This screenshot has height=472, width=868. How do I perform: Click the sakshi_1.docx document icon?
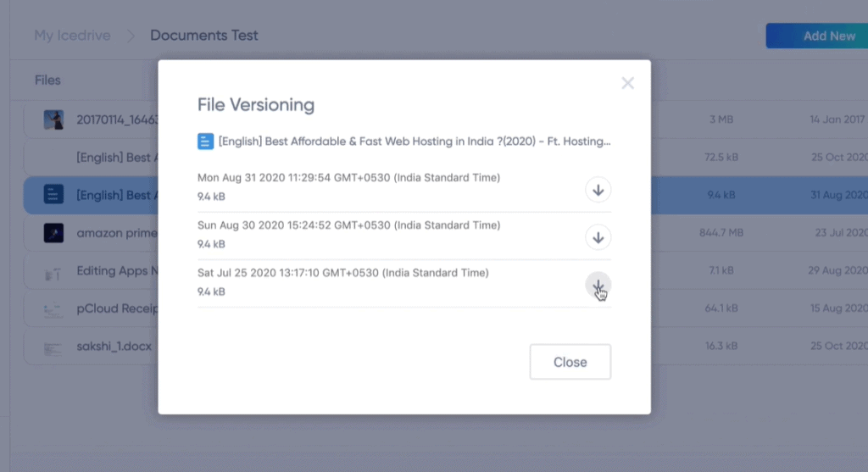pos(53,348)
